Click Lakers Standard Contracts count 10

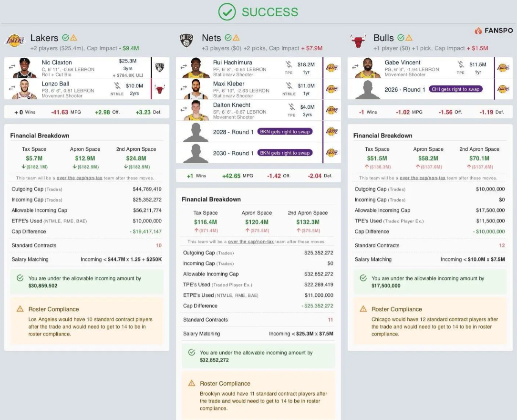[159, 245]
